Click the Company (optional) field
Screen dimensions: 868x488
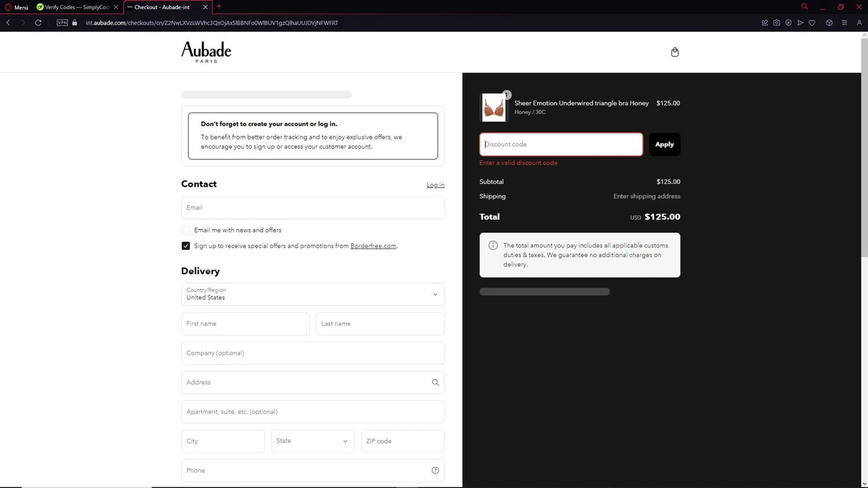tap(312, 353)
